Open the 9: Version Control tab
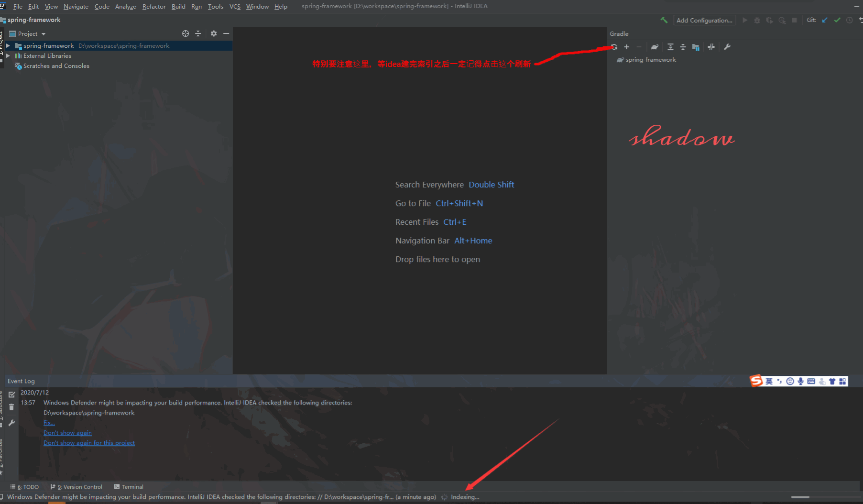 76,487
